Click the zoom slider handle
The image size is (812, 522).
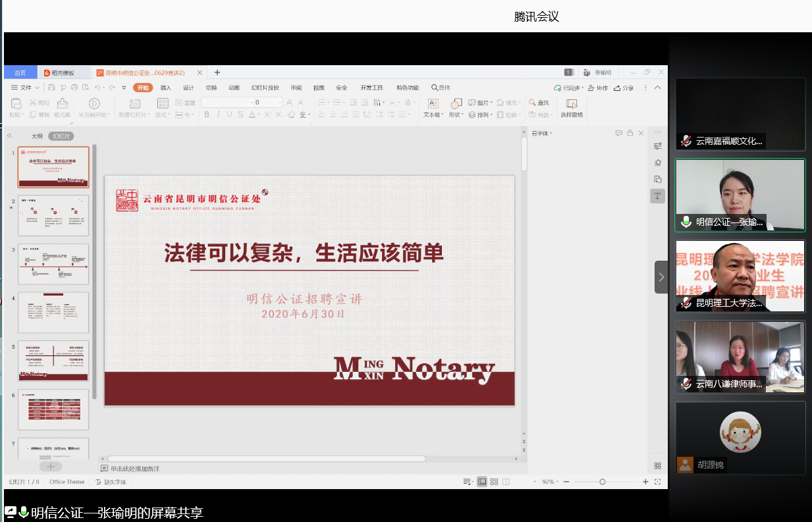(602, 482)
